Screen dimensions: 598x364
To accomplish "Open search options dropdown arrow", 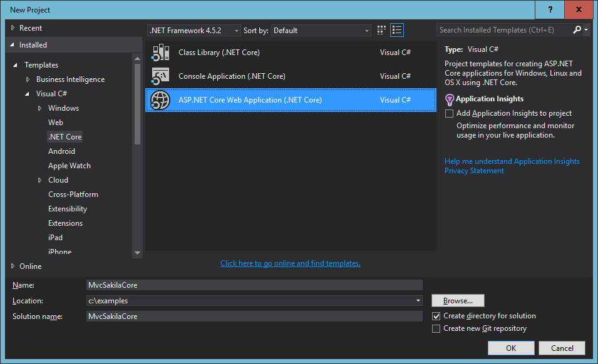I will 586,29.
